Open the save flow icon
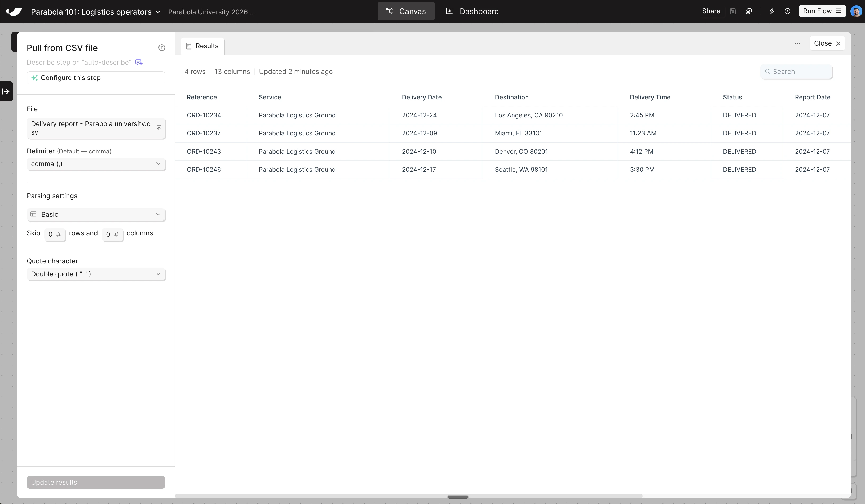865x504 pixels. coord(733,11)
